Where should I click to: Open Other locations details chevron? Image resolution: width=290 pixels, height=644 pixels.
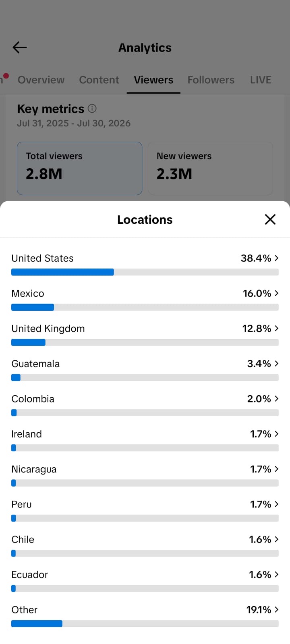click(x=277, y=609)
